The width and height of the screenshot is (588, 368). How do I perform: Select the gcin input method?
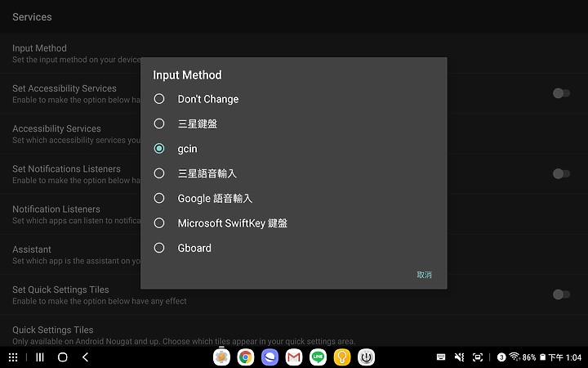pos(294,149)
